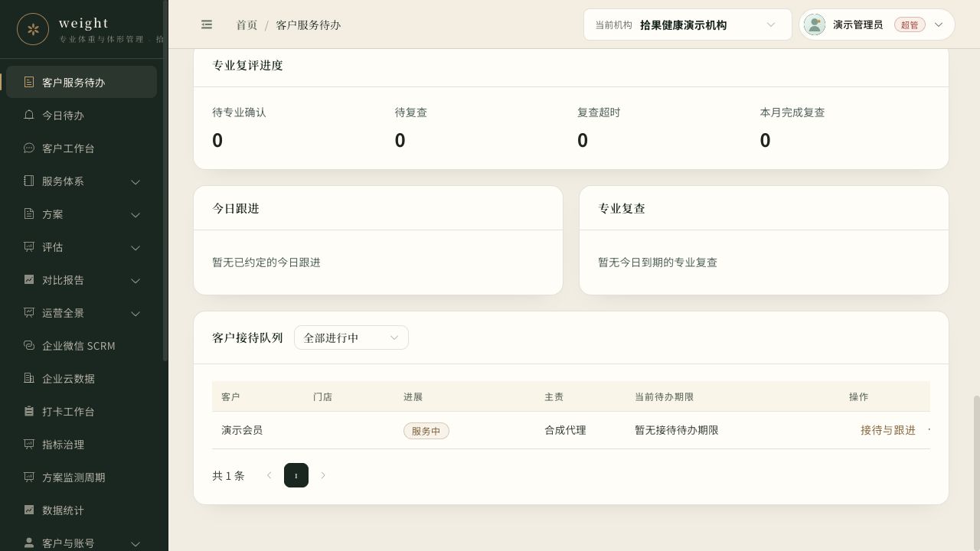Click the 企业微信 SCRM icon
The width and height of the screenshot is (980, 551).
pos(29,345)
